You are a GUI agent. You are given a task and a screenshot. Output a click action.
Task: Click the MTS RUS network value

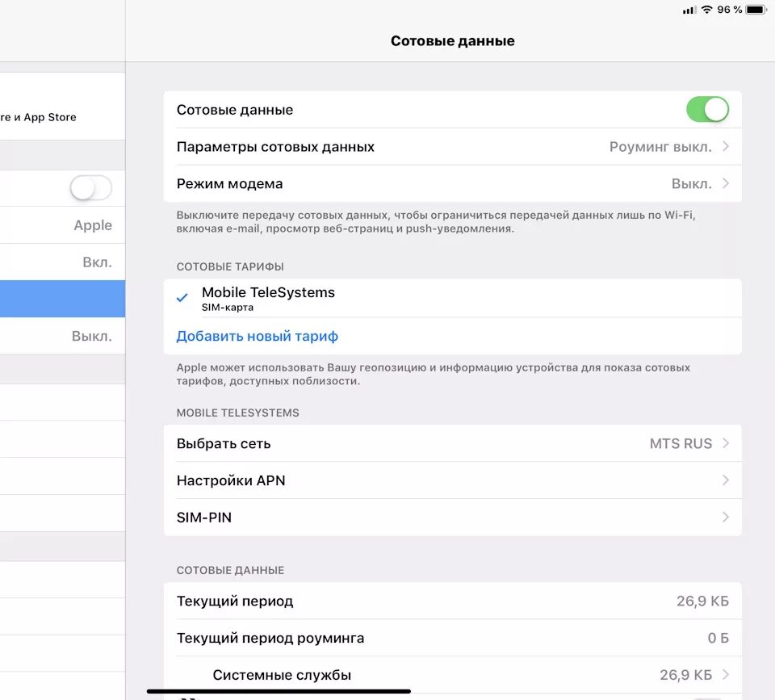coord(681,443)
